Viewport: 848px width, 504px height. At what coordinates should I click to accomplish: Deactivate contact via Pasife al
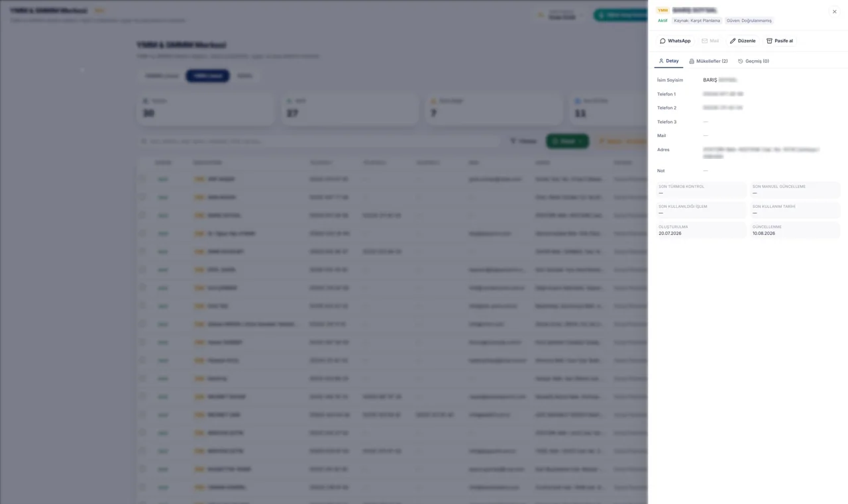click(780, 41)
